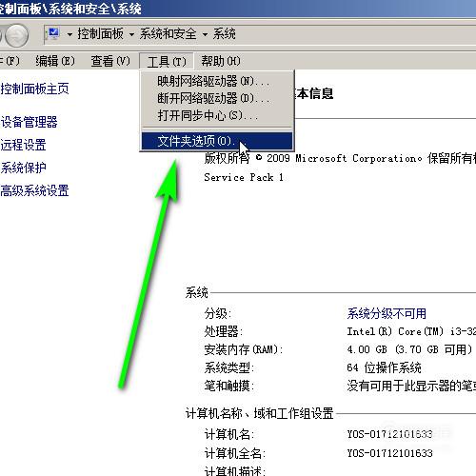Image resolution: width=476 pixels, height=476 pixels.
Task: Click the 分级 label
Action: (x=218, y=313)
